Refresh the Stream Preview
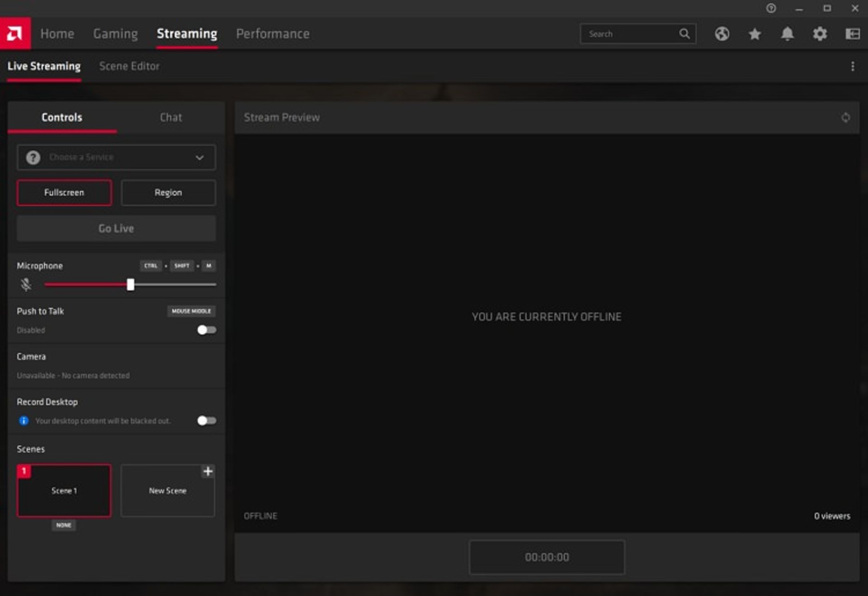The height and width of the screenshot is (596, 868). [845, 118]
